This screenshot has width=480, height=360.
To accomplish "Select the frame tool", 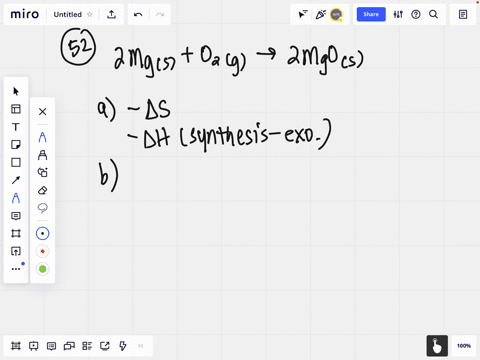I will point(16,233).
